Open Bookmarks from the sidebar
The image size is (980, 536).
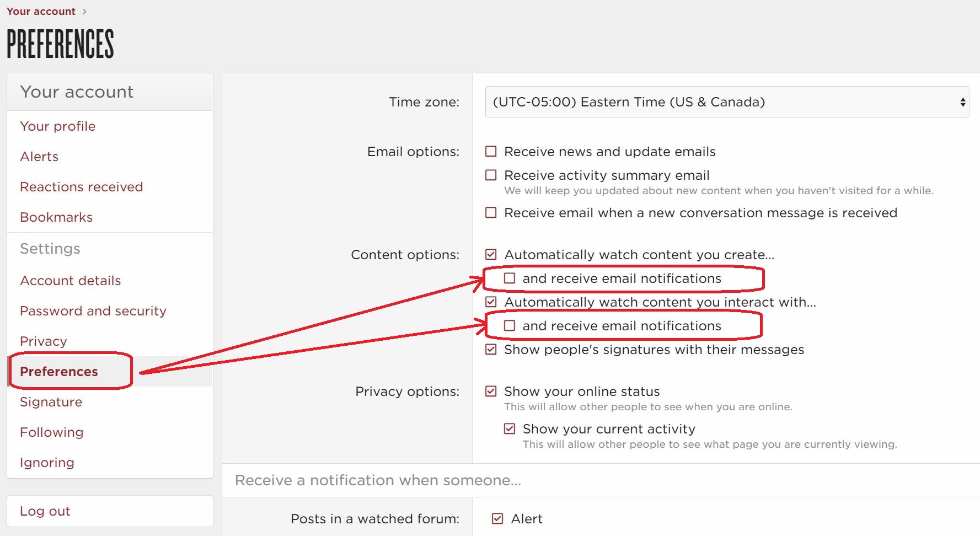tap(56, 217)
